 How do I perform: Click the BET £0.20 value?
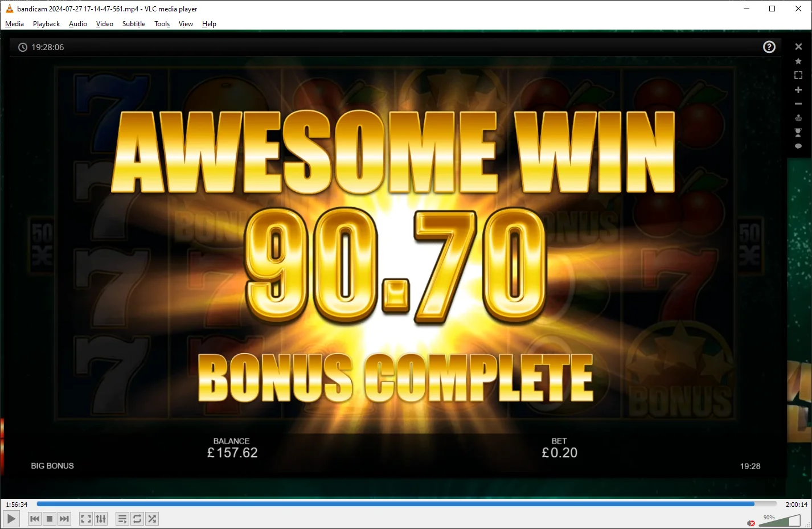[x=559, y=453]
